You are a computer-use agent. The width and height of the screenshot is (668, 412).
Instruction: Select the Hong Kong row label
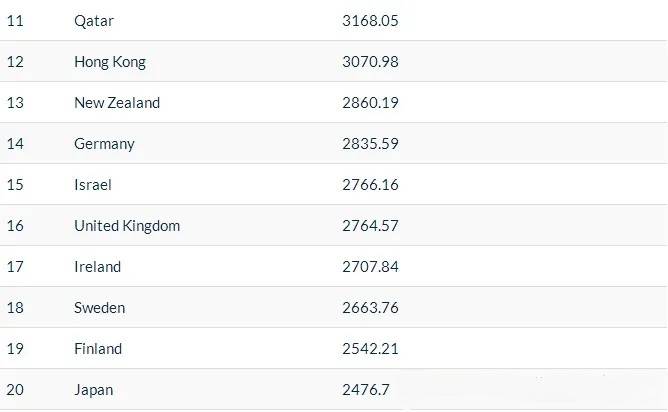point(110,61)
